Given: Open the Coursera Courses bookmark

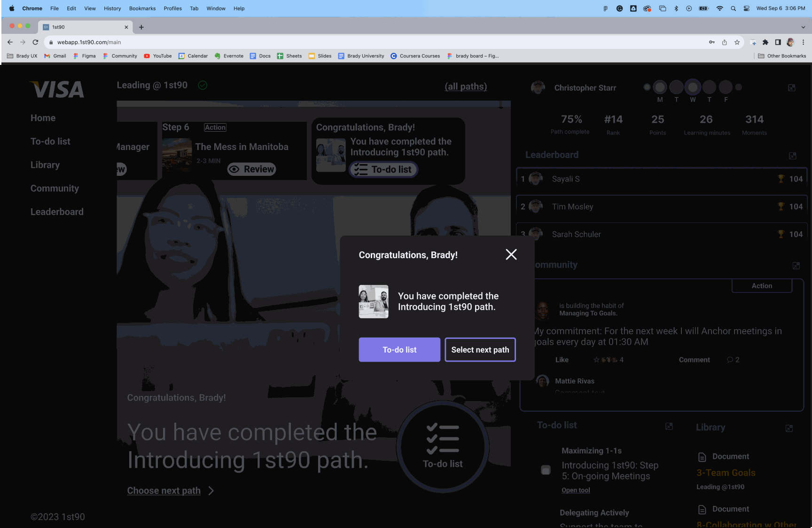Looking at the screenshot, I should point(415,56).
